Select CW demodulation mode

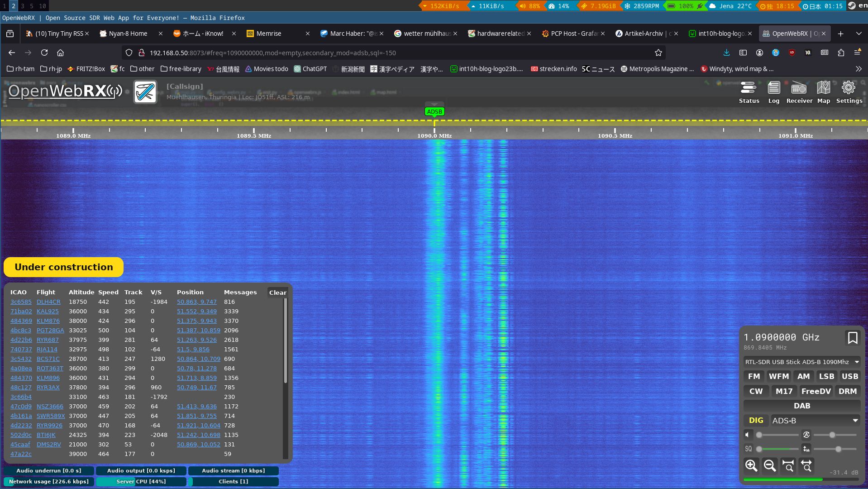click(x=756, y=391)
